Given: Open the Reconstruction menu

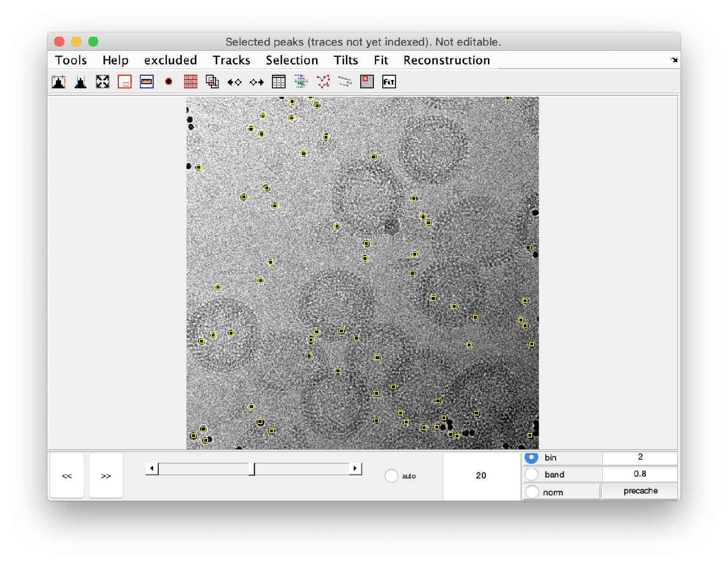Looking at the screenshot, I should [446, 60].
